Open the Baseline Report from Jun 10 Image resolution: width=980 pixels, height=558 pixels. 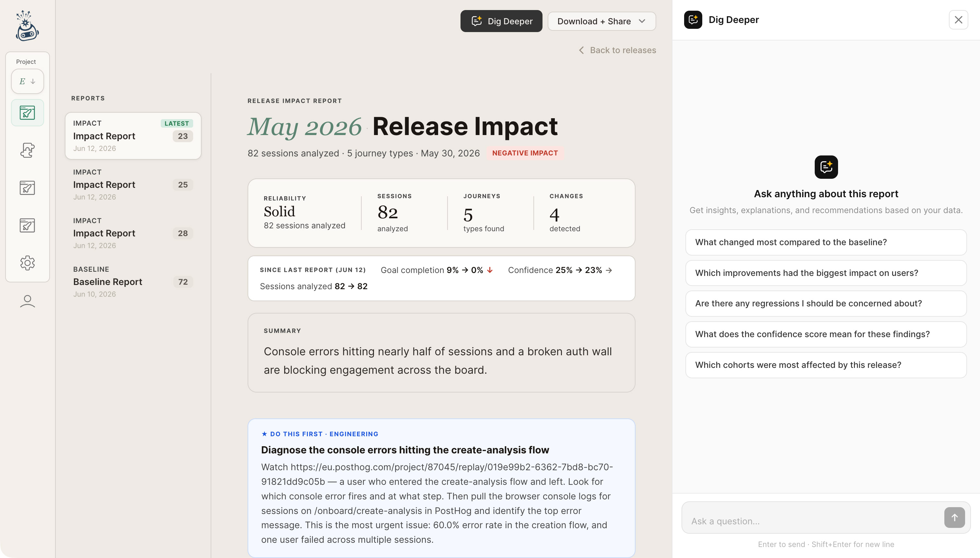133,282
